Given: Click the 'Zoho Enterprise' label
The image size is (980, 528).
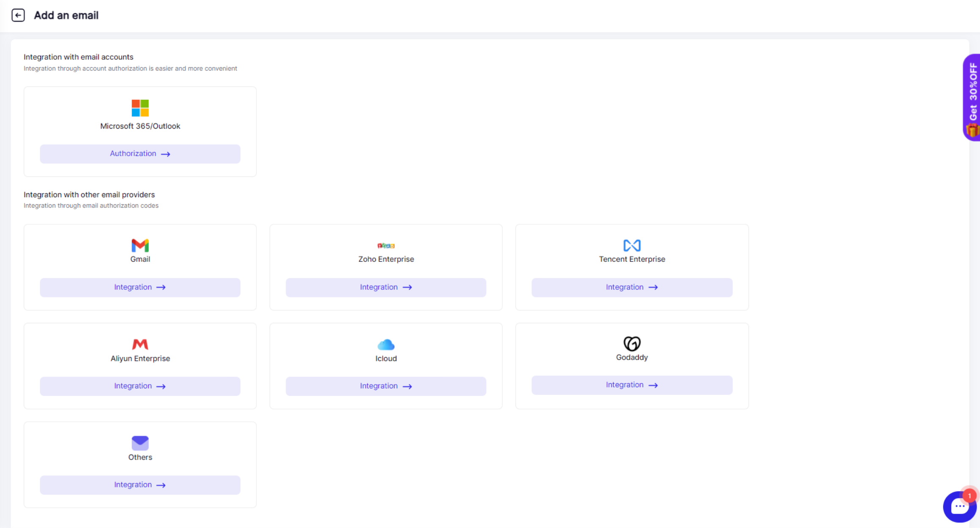Looking at the screenshot, I should 386,259.
